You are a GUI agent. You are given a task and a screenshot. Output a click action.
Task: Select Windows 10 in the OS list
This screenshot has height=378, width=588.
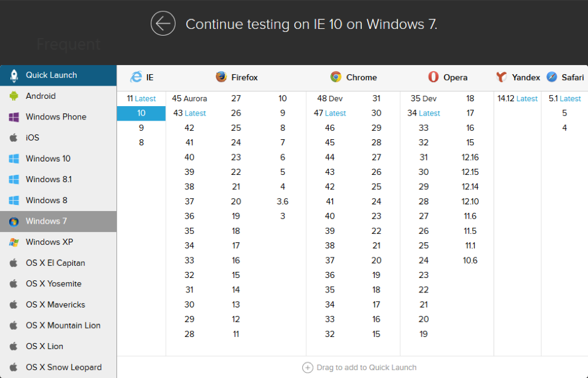point(48,159)
